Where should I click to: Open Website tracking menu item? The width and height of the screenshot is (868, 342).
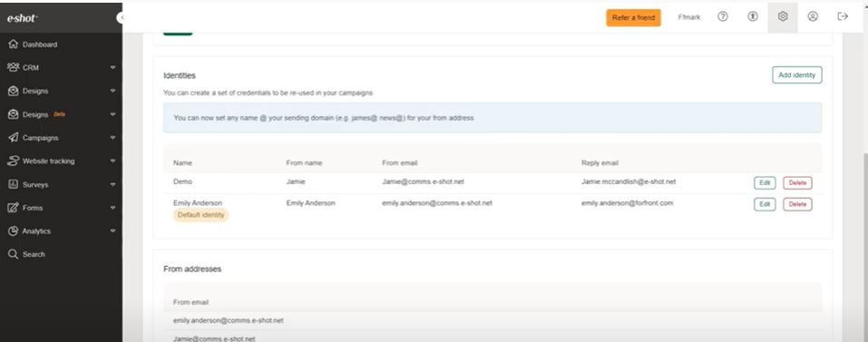49,161
